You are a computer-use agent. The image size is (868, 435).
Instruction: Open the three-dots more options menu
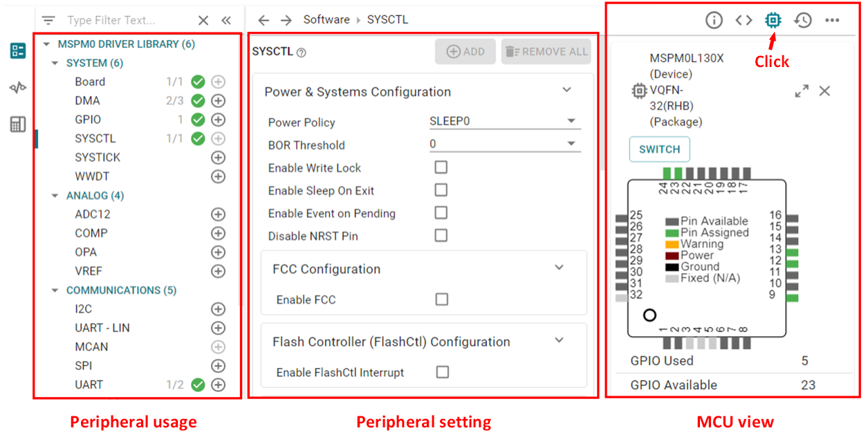click(832, 21)
